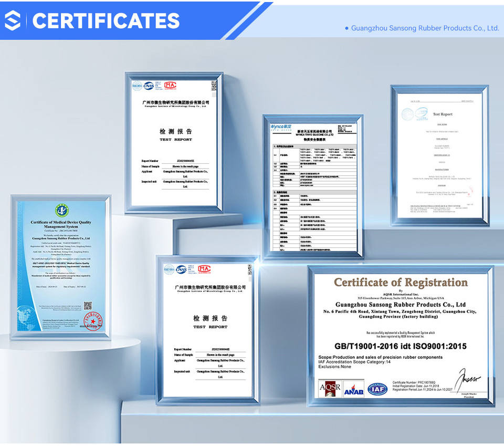The height and width of the screenshot is (448, 504).
Task: Click the 'Certificate of Registration' title
Action: pos(401,283)
